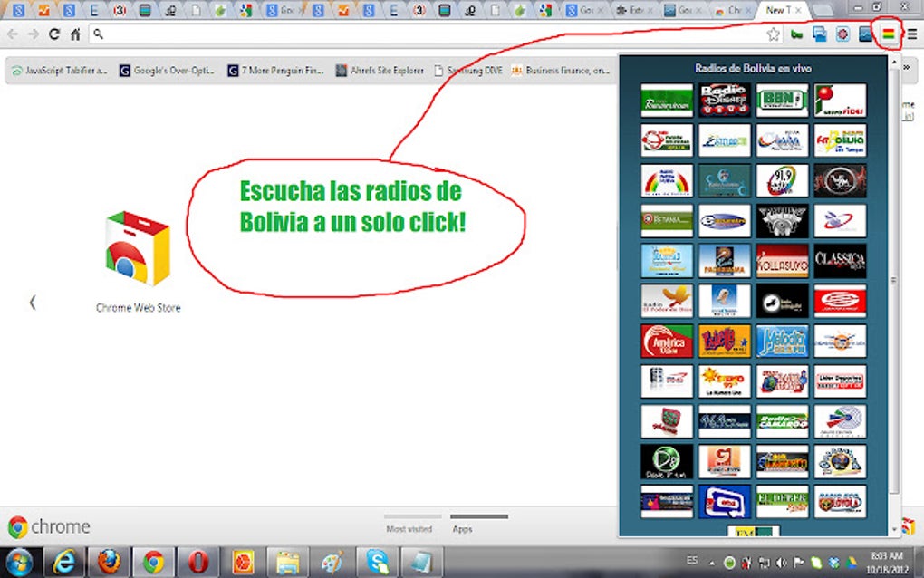This screenshot has width=924, height=578.
Task: Play the Radio Loyola station
Action: coord(840,501)
